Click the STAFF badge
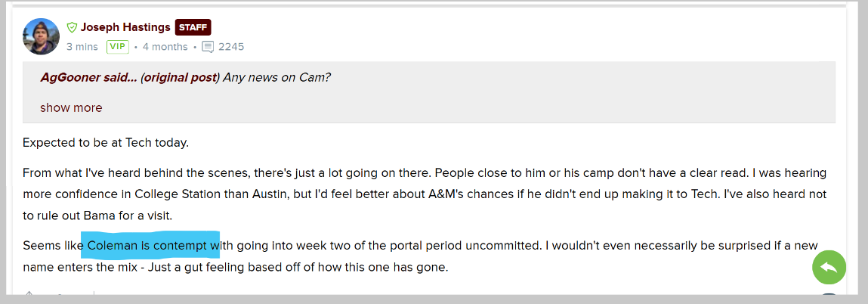Viewport: 868px width, 304px height. click(193, 28)
